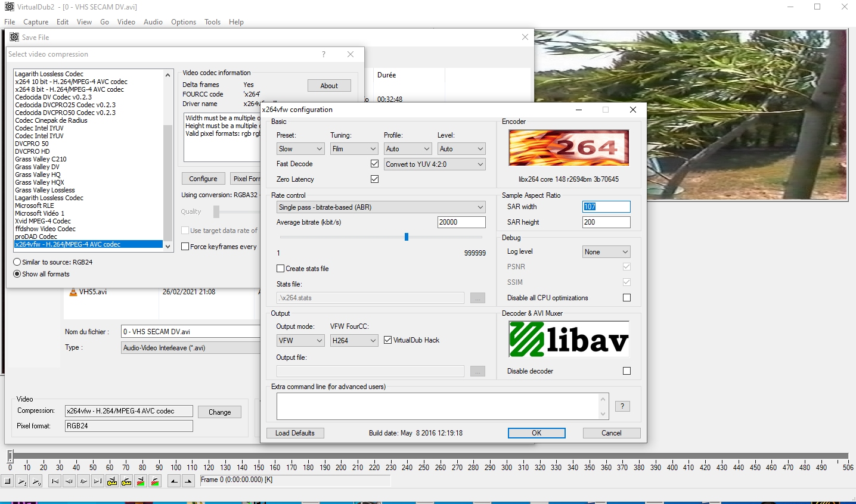The width and height of the screenshot is (856, 504).
Task: Open the Video menu
Action: click(126, 22)
